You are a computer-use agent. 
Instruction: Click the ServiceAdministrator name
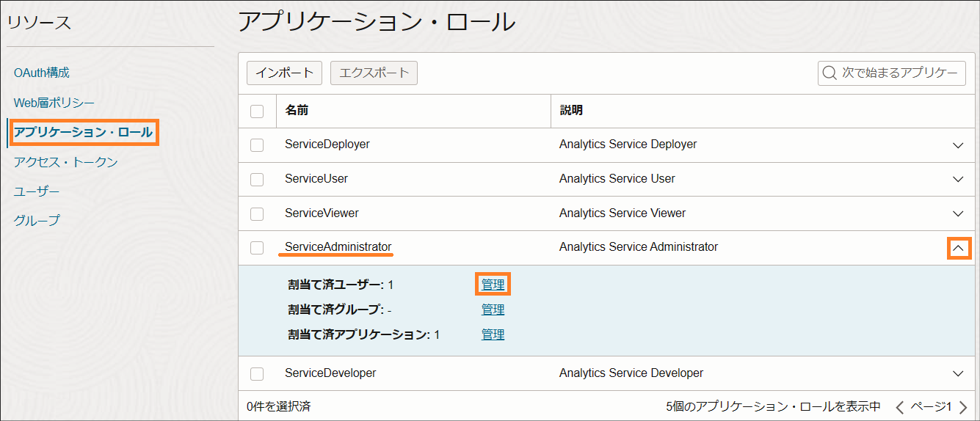[338, 247]
